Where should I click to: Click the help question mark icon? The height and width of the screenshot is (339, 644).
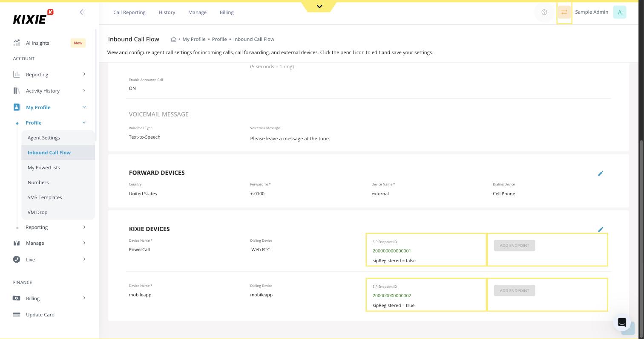(x=544, y=12)
